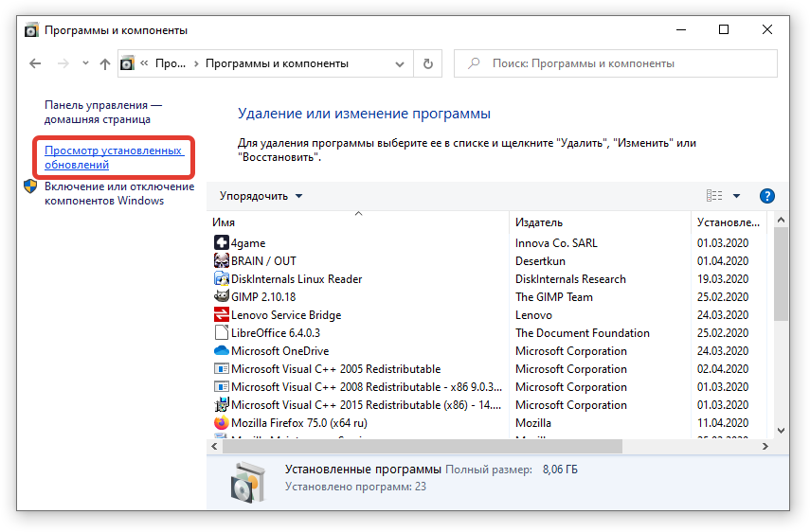Click the title bar window icon

click(31, 30)
